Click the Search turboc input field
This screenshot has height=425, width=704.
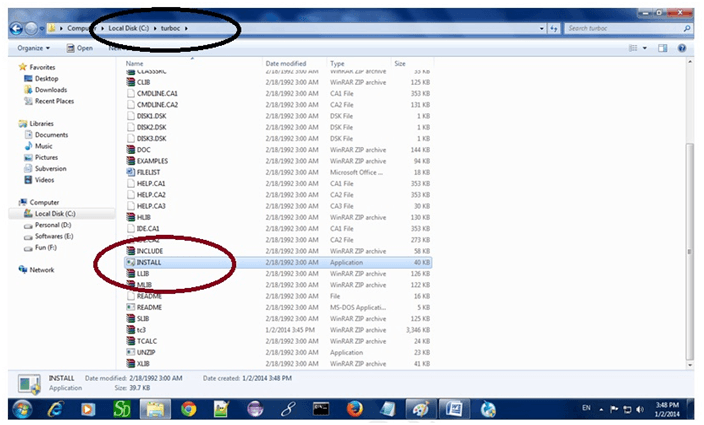tap(620, 29)
